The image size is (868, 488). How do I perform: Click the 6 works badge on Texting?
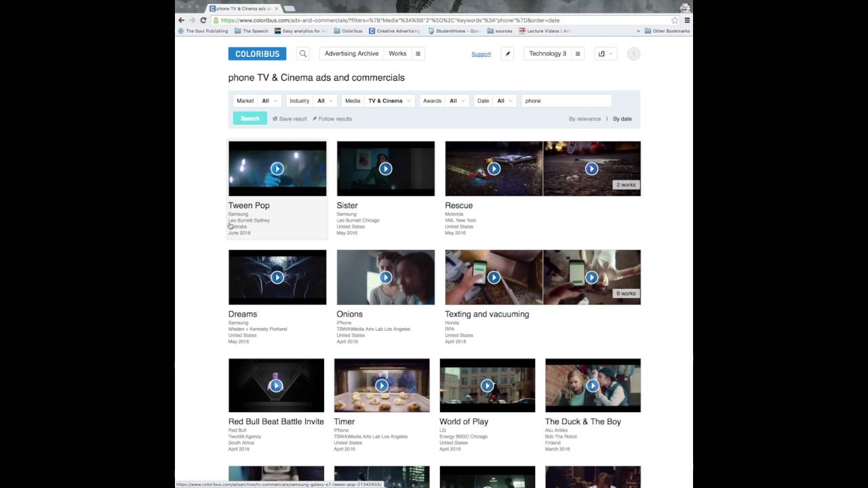(626, 293)
